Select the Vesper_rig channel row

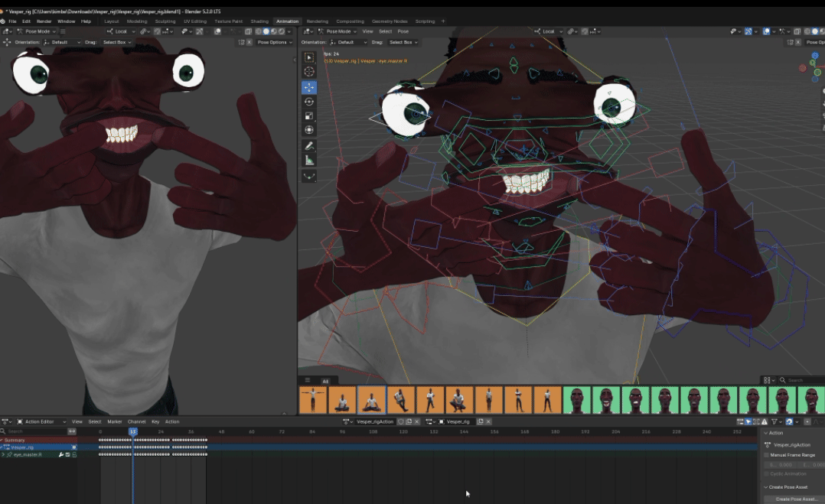(38, 447)
